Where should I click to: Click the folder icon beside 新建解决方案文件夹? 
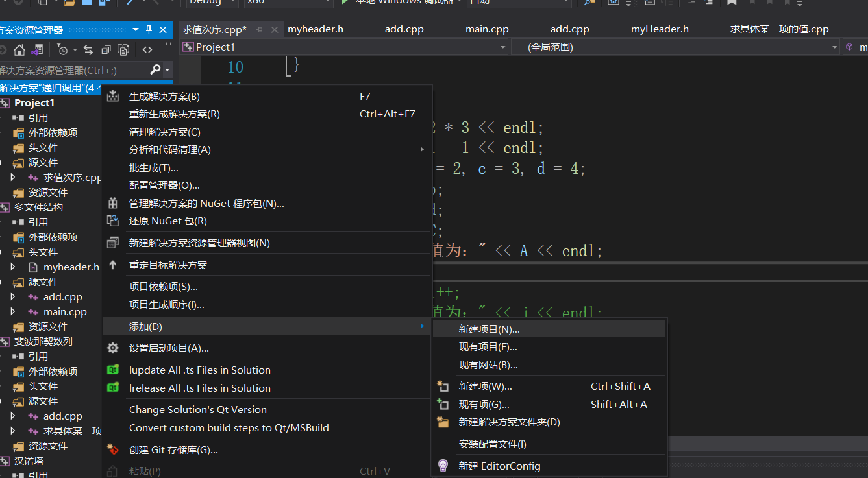click(443, 422)
